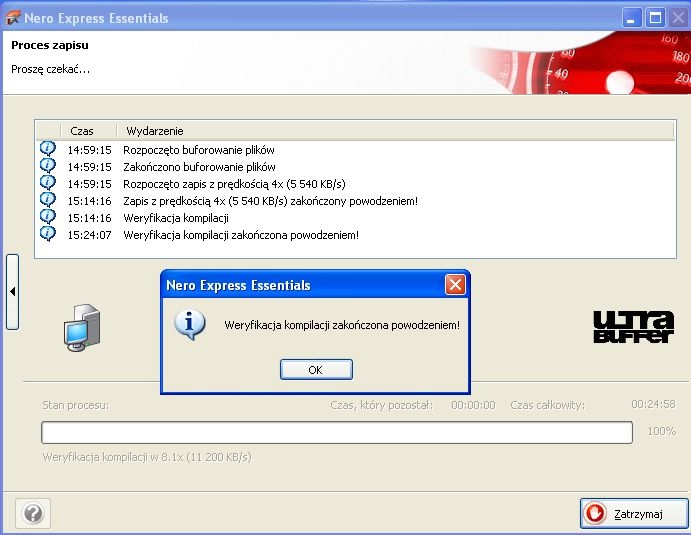
Task: Select log text 'Weryfikacja kompilacji' at 15:14:16
Action: [176, 218]
